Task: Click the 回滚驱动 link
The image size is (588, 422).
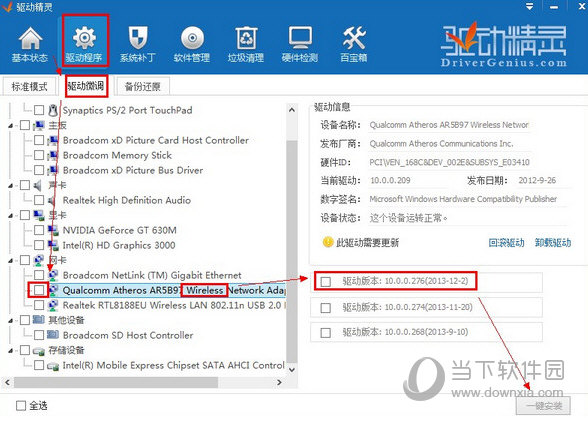Action: click(x=506, y=243)
